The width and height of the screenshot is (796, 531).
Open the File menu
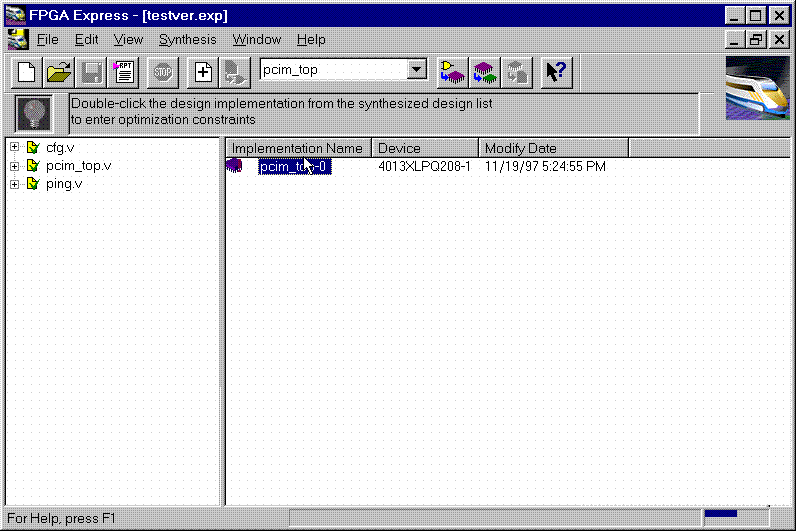pyautogui.click(x=47, y=40)
